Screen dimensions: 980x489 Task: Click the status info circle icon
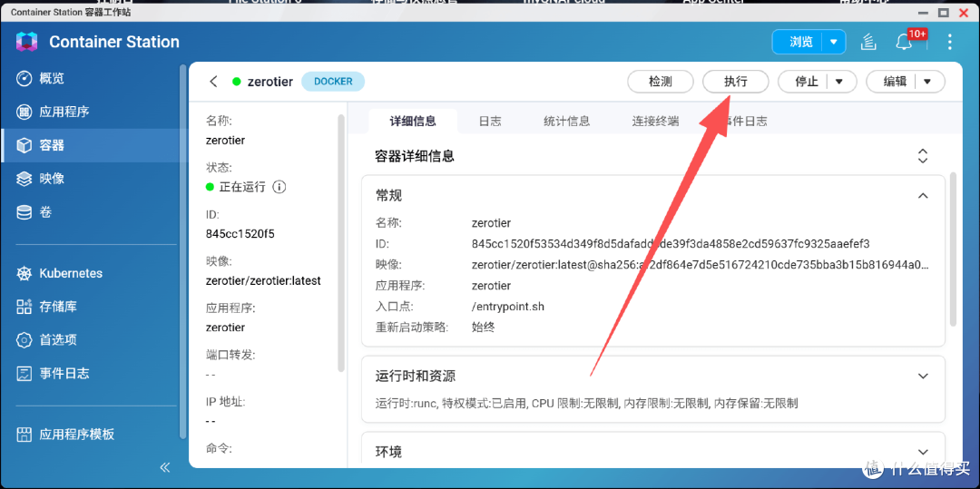point(279,187)
